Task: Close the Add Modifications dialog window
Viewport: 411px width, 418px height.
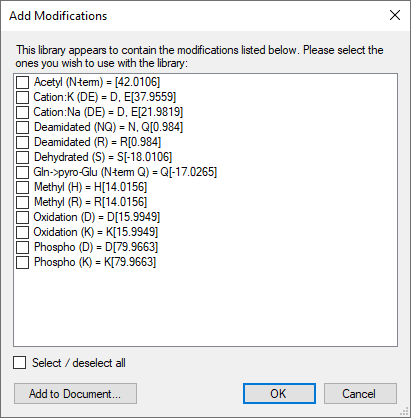Action: (395, 15)
